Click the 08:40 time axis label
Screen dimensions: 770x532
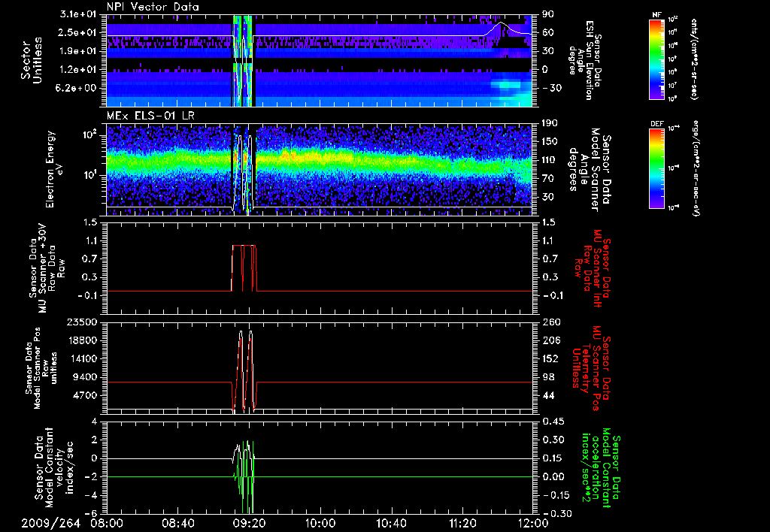coord(178,523)
